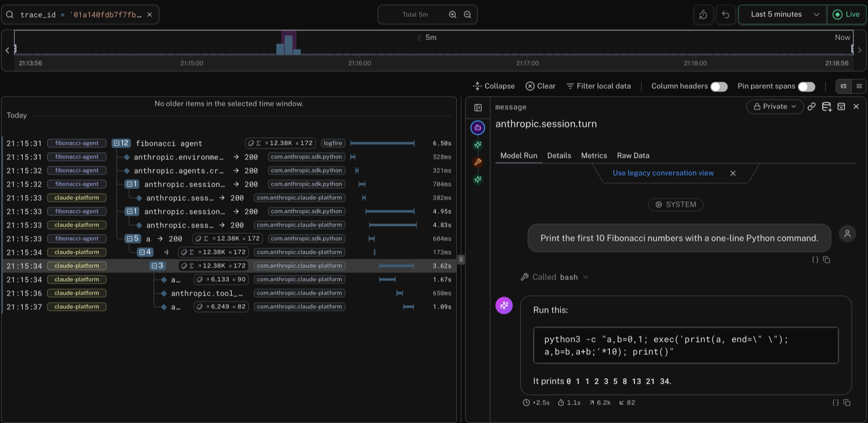Viewport: 868px width, 423px height.
Task: Show raw JSON of the assistant reply
Action: [x=835, y=403]
